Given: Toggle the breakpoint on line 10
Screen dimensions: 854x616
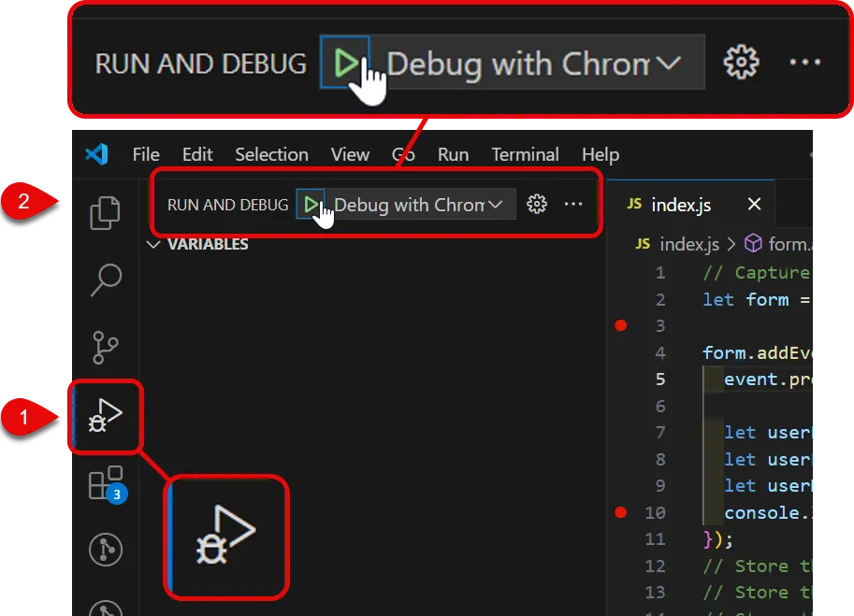Looking at the screenshot, I should point(621,512).
